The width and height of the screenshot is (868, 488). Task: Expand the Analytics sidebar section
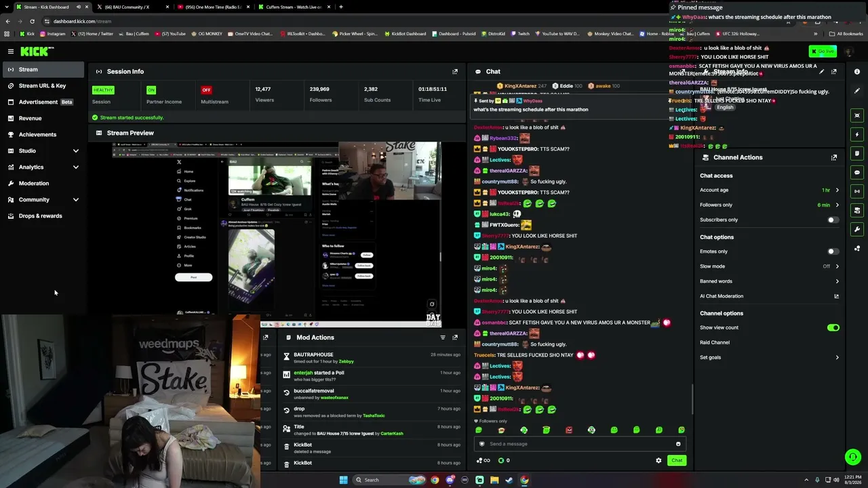point(76,167)
